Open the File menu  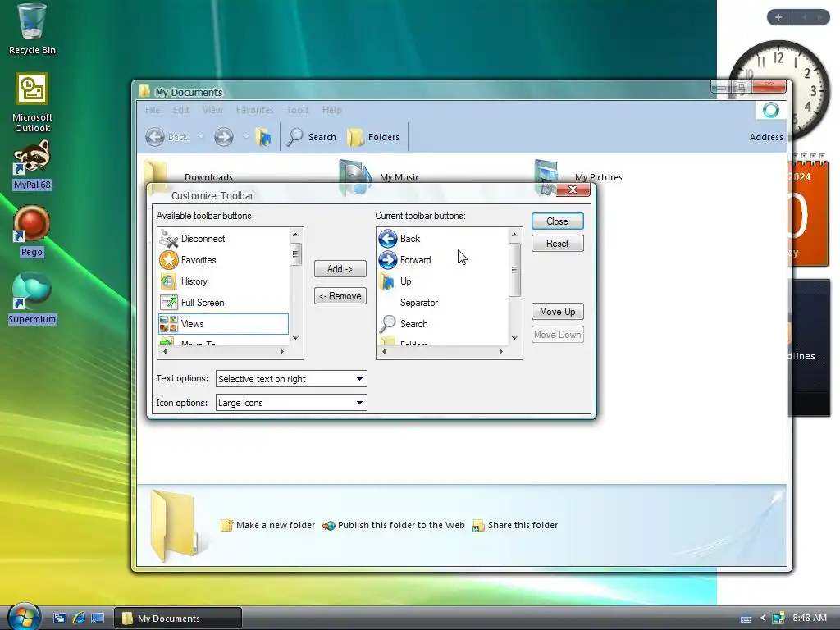pyautogui.click(x=153, y=110)
